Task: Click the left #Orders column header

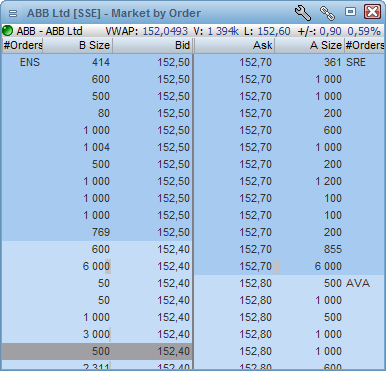Action: tap(22, 45)
